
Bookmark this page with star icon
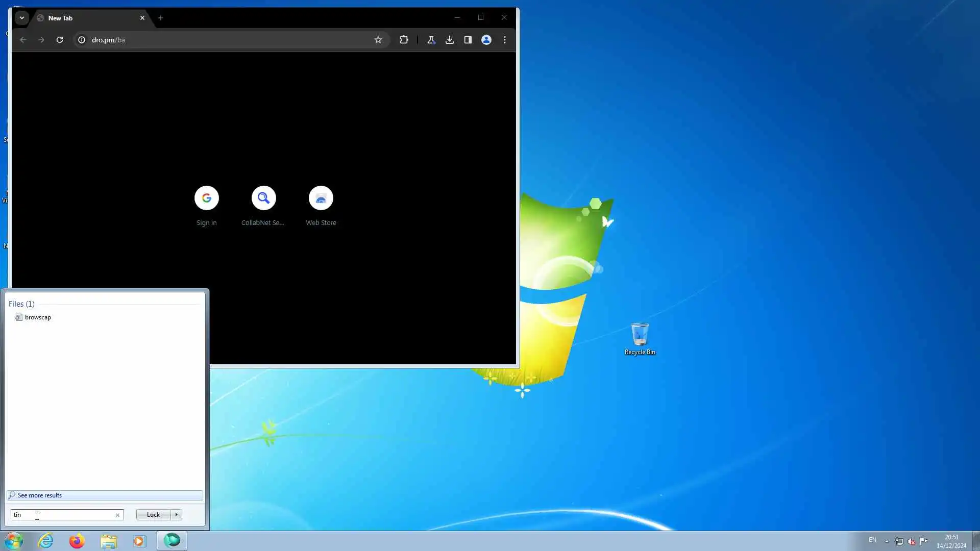(378, 40)
